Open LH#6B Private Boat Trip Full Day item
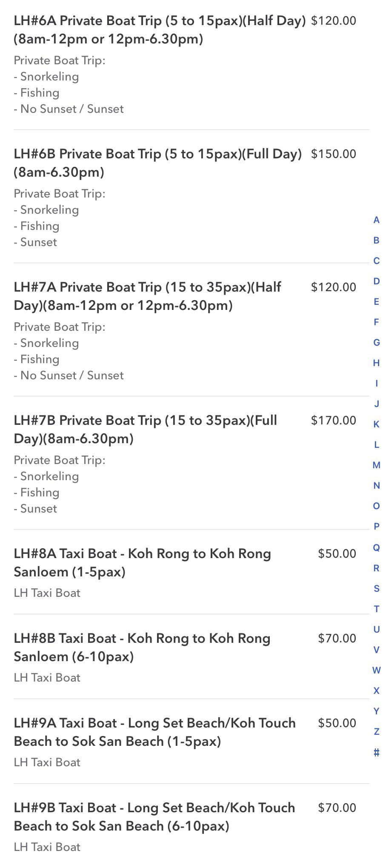This screenshot has height=868, width=383. (x=157, y=163)
